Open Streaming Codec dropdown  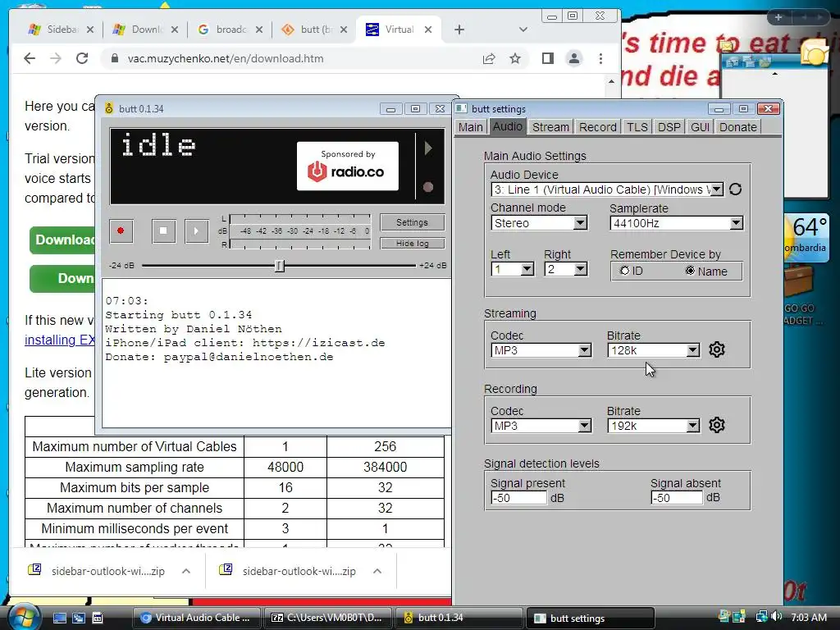click(584, 350)
